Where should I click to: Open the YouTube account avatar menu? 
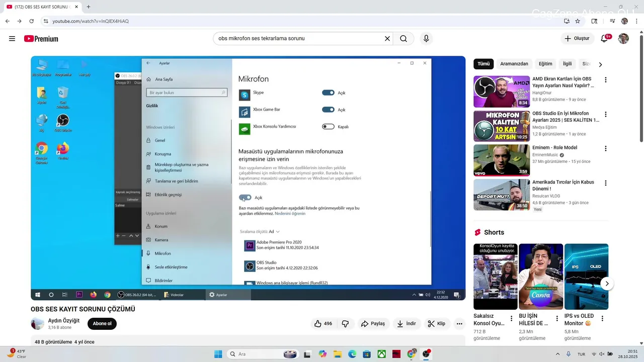(623, 39)
